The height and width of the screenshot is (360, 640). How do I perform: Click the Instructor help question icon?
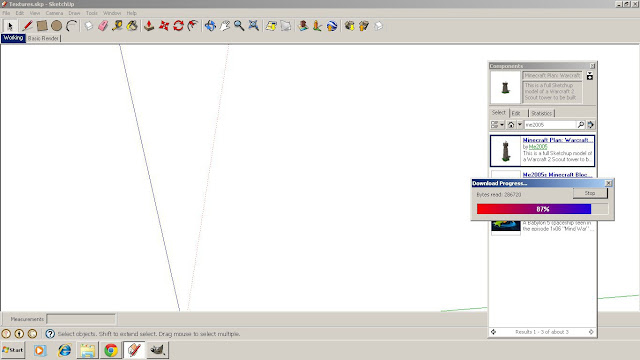(50, 334)
